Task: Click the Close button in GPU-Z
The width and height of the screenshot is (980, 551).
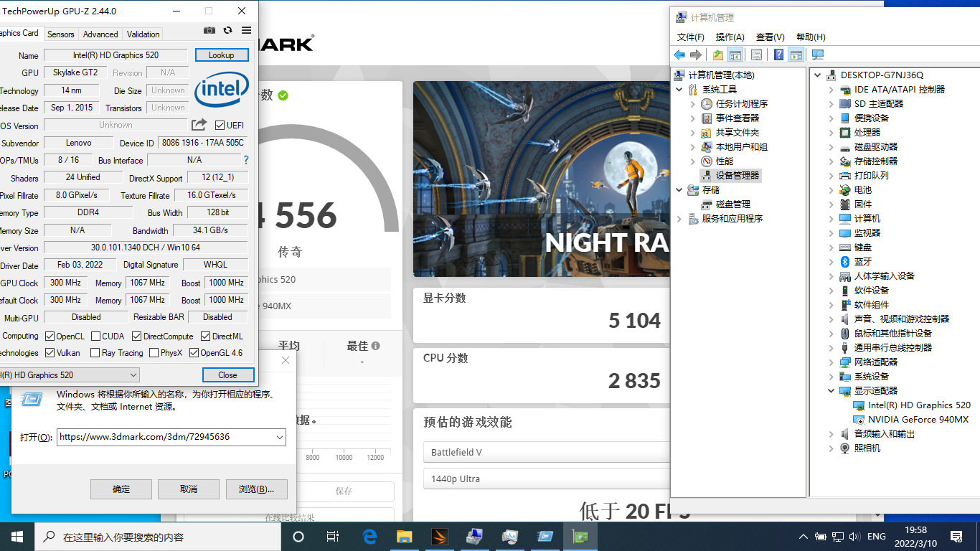Action: point(228,375)
